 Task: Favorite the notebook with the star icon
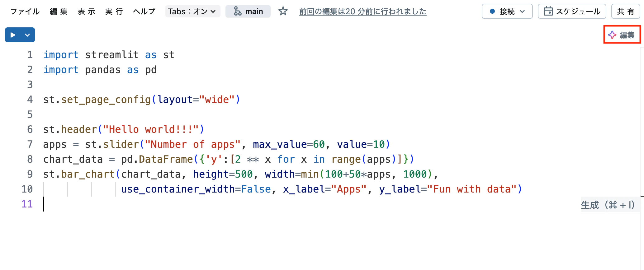point(283,12)
